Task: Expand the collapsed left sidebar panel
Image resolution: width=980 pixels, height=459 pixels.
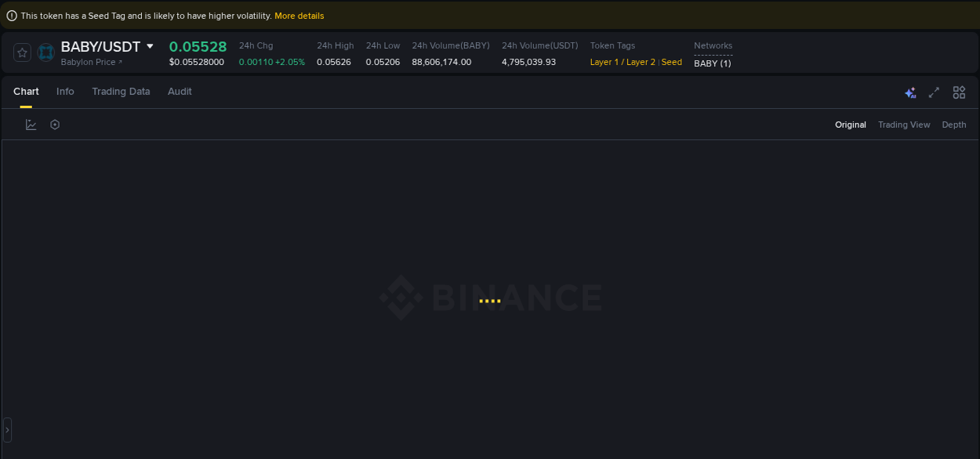Action: (6, 429)
